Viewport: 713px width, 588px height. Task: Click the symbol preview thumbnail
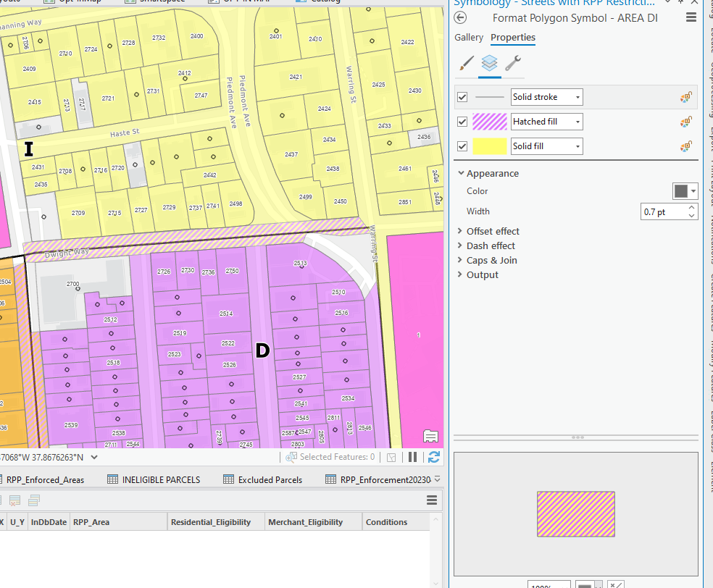(x=575, y=514)
